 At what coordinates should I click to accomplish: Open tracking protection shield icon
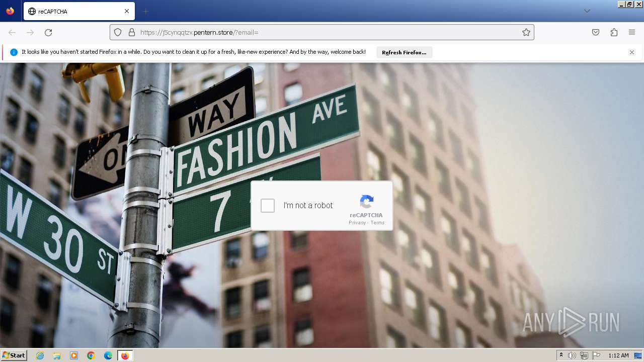pyautogui.click(x=118, y=32)
